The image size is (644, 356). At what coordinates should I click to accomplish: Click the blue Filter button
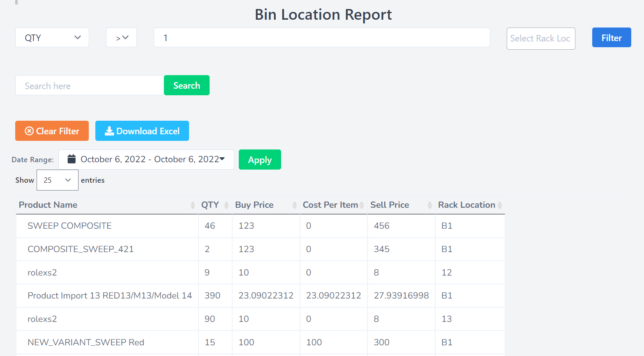[612, 37]
